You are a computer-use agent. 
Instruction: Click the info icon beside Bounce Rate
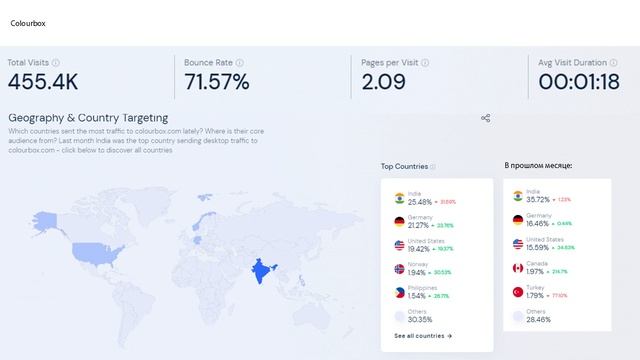point(240,62)
